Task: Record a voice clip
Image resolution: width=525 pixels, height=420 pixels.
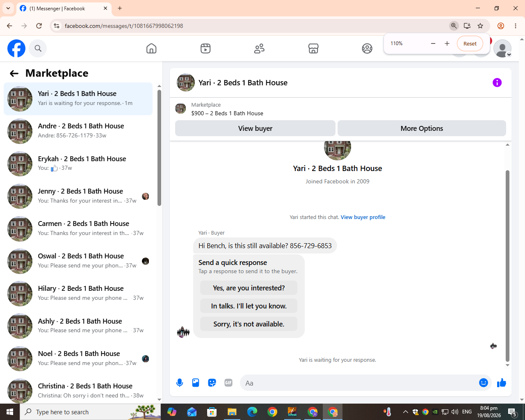Action: point(180,383)
